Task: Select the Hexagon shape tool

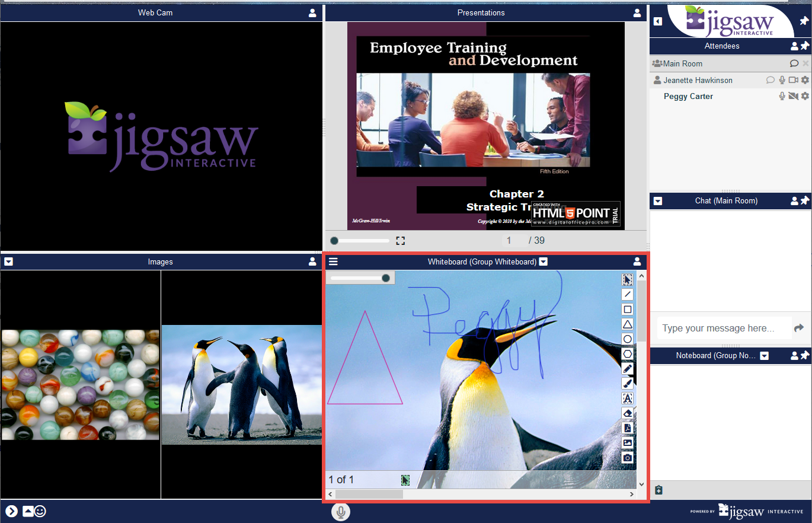Action: (x=627, y=354)
